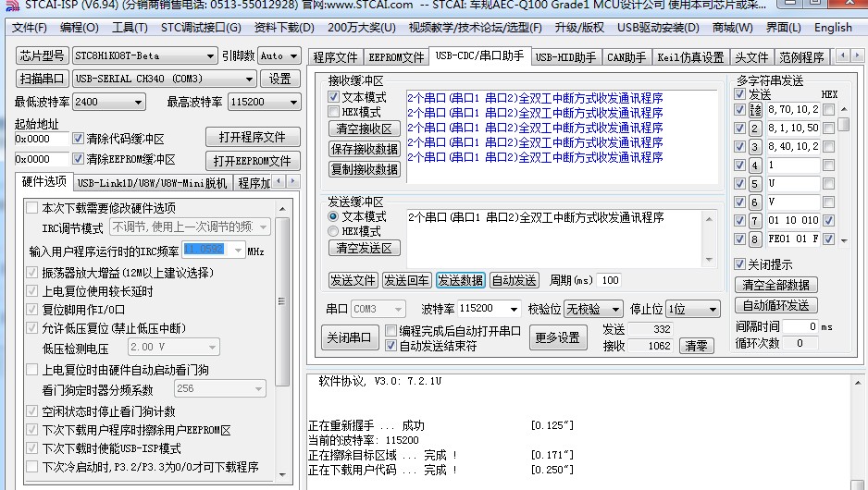The height and width of the screenshot is (490, 868).
Task: Click the send buffer scrollbar down arrow
Action: pos(709,260)
